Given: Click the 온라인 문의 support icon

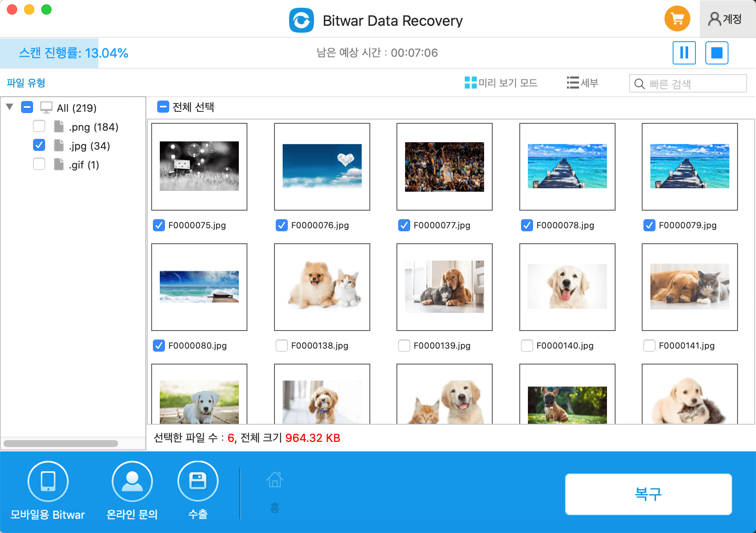Looking at the screenshot, I should [x=132, y=481].
